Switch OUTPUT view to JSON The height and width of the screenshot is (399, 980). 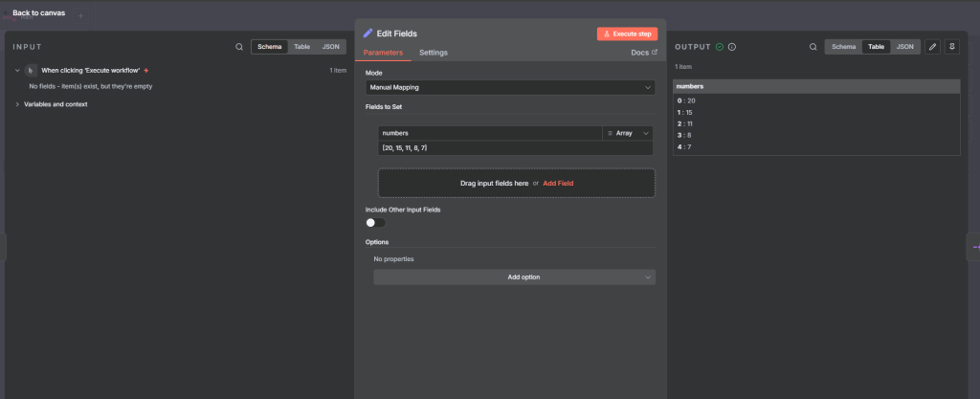coord(904,47)
